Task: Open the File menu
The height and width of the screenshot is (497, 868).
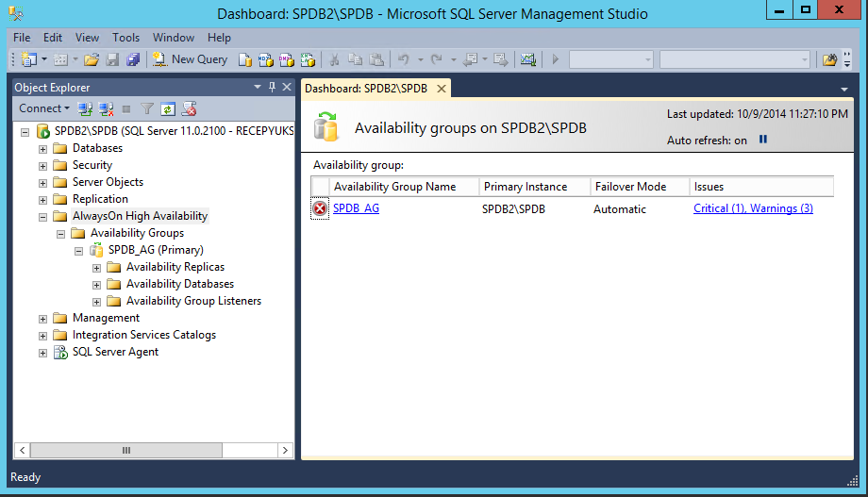Action: pos(22,38)
